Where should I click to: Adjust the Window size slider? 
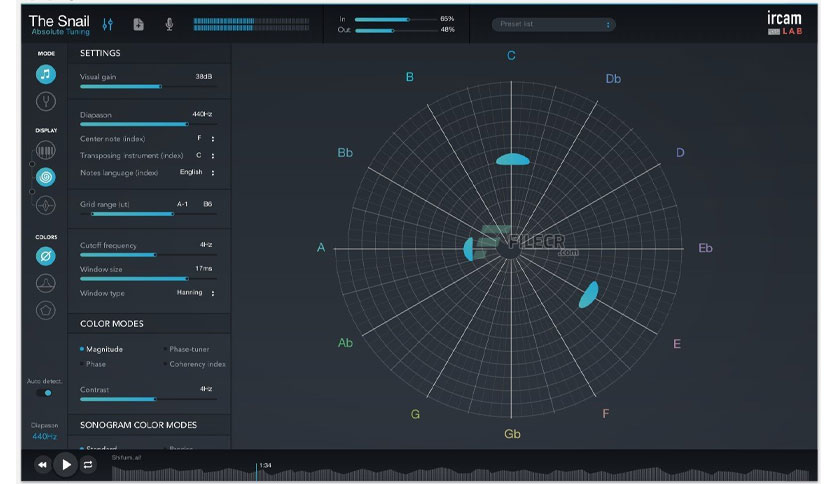pos(148,278)
